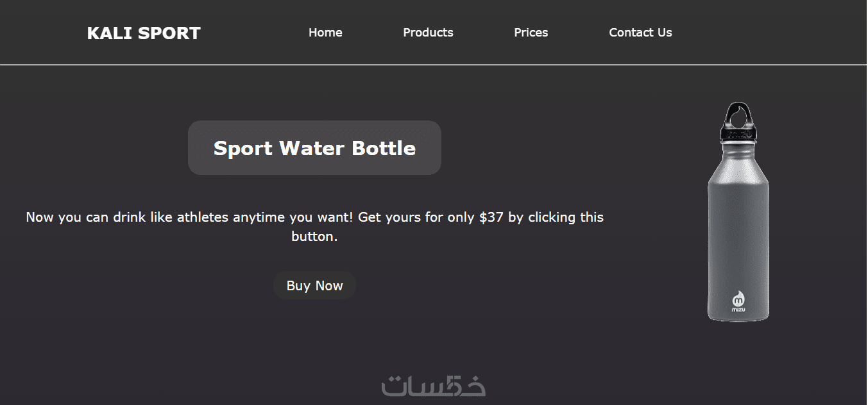Click the $37 price in the description
The image size is (868, 405).
(x=491, y=217)
